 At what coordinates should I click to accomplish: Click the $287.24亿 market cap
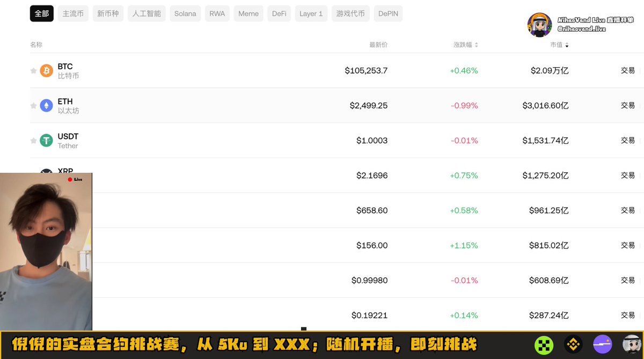click(x=548, y=315)
